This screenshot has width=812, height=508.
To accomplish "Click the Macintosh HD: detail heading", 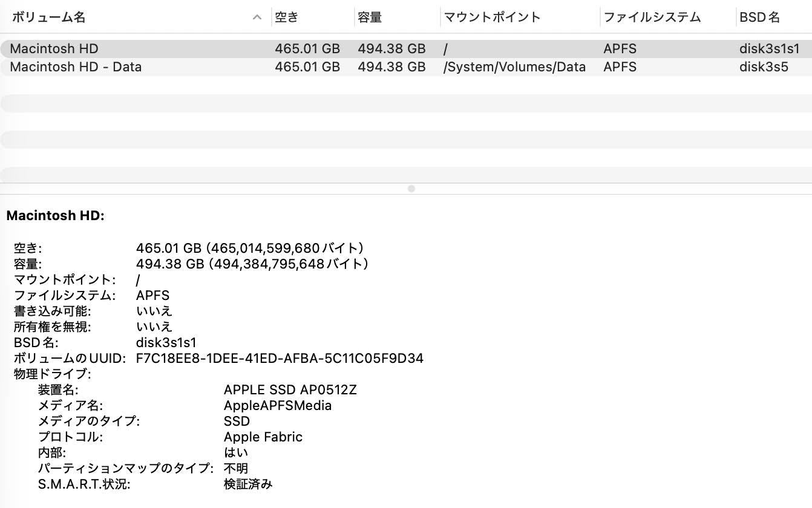I will [55, 215].
